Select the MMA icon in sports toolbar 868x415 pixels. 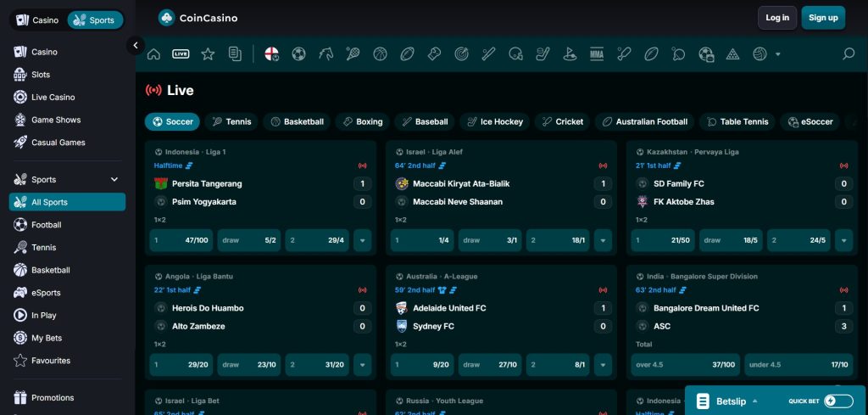(597, 54)
